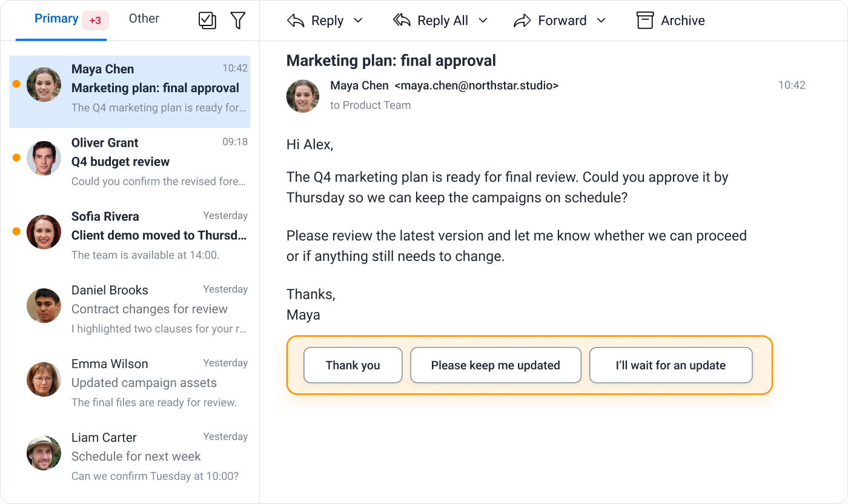Click the select-all checkmark icon
This screenshot has width=848, height=504.
tap(207, 21)
